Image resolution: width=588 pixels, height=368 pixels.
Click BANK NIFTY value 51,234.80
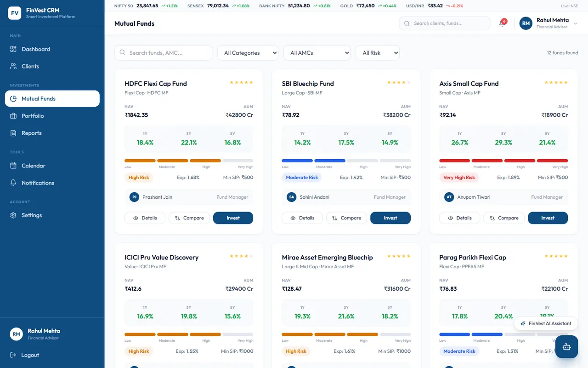coord(299,6)
